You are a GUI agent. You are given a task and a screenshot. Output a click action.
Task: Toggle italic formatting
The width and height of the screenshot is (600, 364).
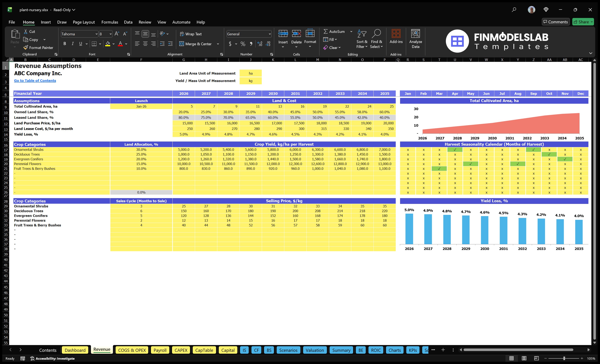(x=72, y=44)
